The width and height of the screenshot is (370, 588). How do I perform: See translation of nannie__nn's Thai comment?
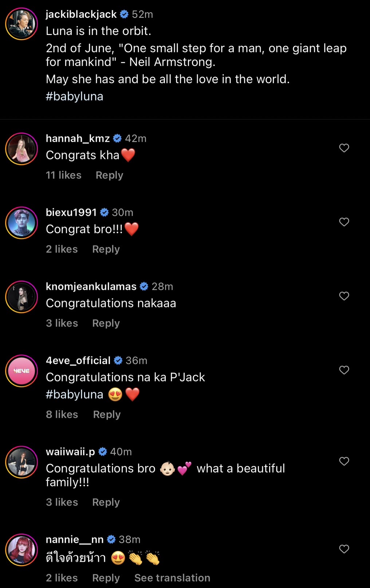tap(172, 578)
